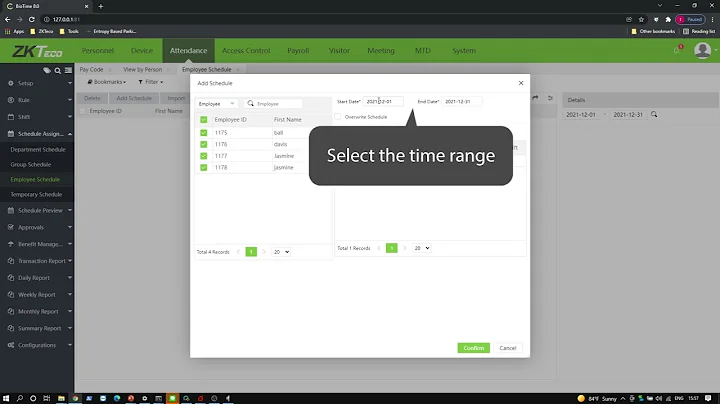Click the Employee search input field
The width and height of the screenshot is (720, 404).
[278, 104]
